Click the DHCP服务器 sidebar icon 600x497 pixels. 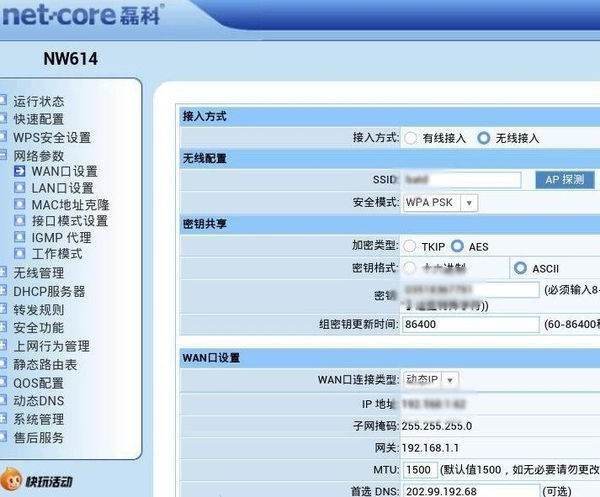pyautogui.click(x=4, y=291)
